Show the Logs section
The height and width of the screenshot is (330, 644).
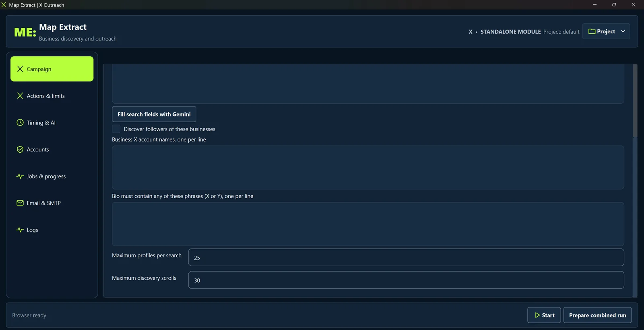(52, 230)
